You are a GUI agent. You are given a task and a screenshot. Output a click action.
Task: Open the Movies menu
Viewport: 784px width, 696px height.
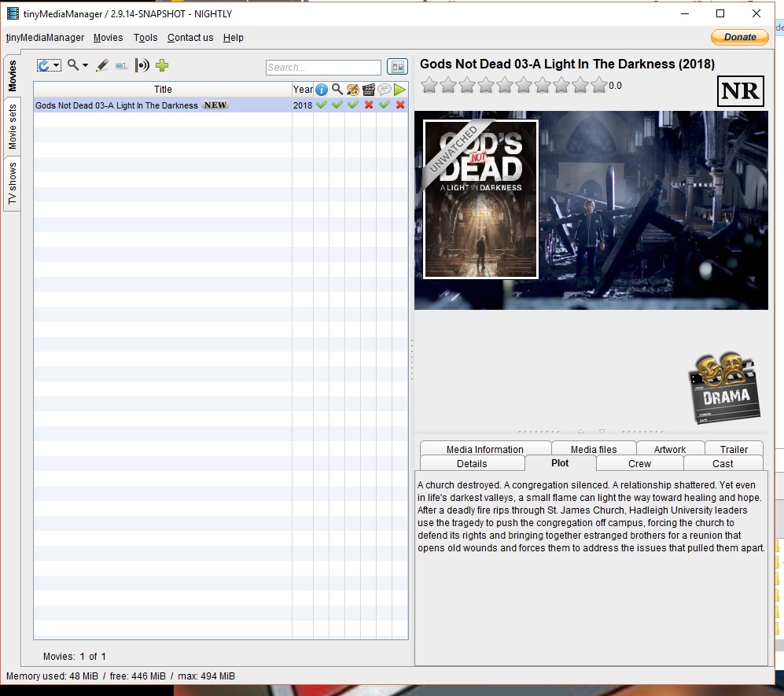(x=108, y=38)
